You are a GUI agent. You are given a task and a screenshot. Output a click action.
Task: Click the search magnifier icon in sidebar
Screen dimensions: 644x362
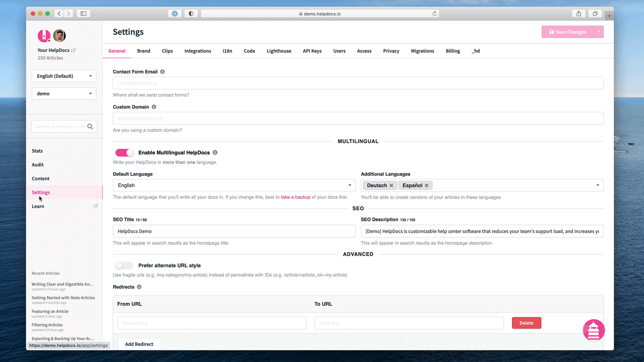(x=90, y=126)
